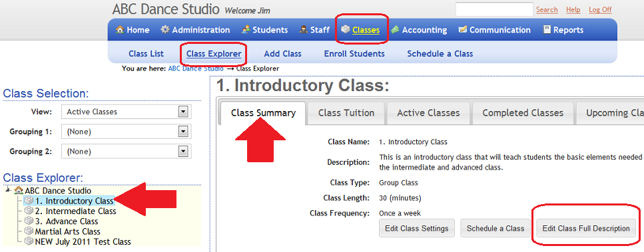644x252 pixels.
Task: Click the Search link at top
Action: tap(547, 9)
